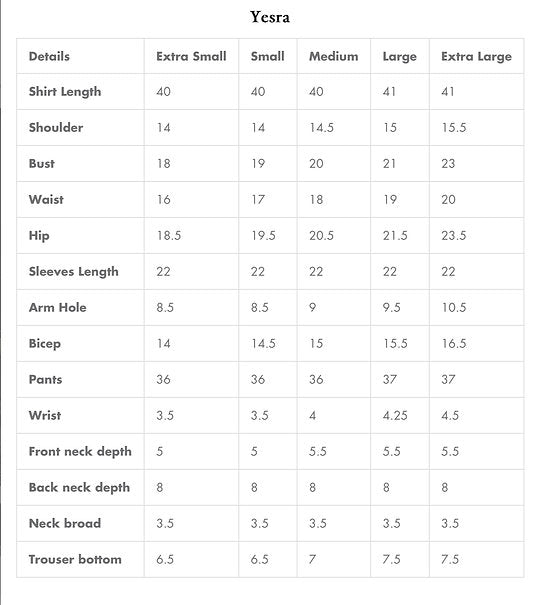Click the Extra Small column header

click(x=191, y=56)
